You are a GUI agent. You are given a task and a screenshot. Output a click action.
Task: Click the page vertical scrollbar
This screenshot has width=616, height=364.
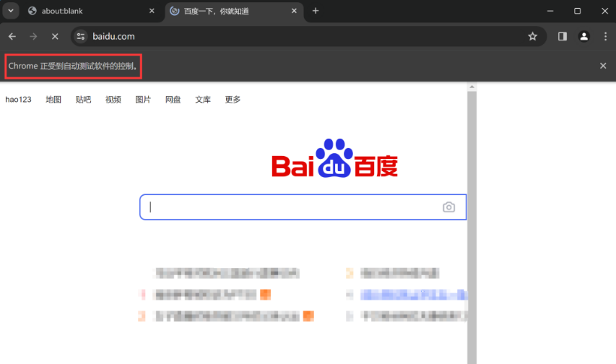[x=472, y=227]
